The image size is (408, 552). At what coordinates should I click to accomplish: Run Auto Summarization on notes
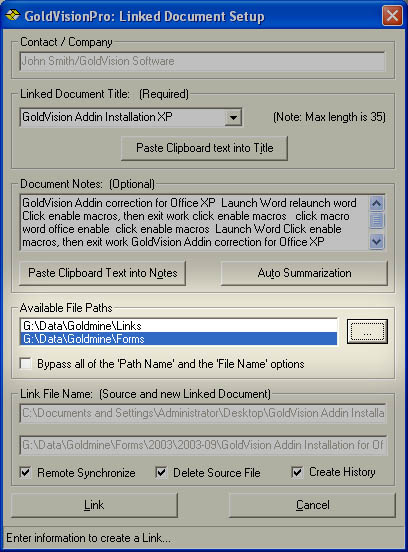point(304,273)
